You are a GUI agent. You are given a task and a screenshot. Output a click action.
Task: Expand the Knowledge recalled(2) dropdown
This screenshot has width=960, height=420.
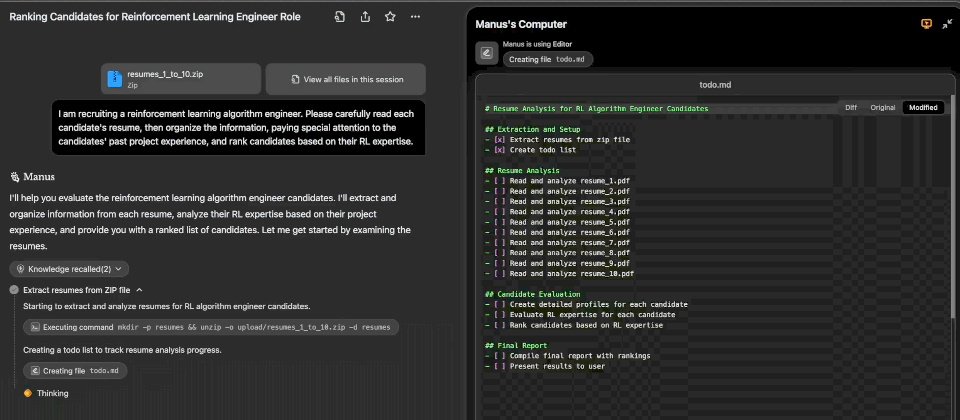tap(69, 269)
